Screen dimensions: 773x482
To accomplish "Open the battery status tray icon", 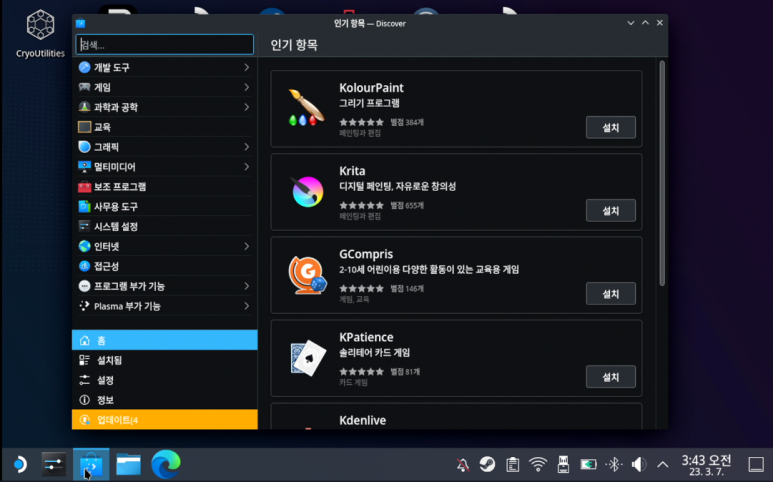I will (x=588, y=464).
